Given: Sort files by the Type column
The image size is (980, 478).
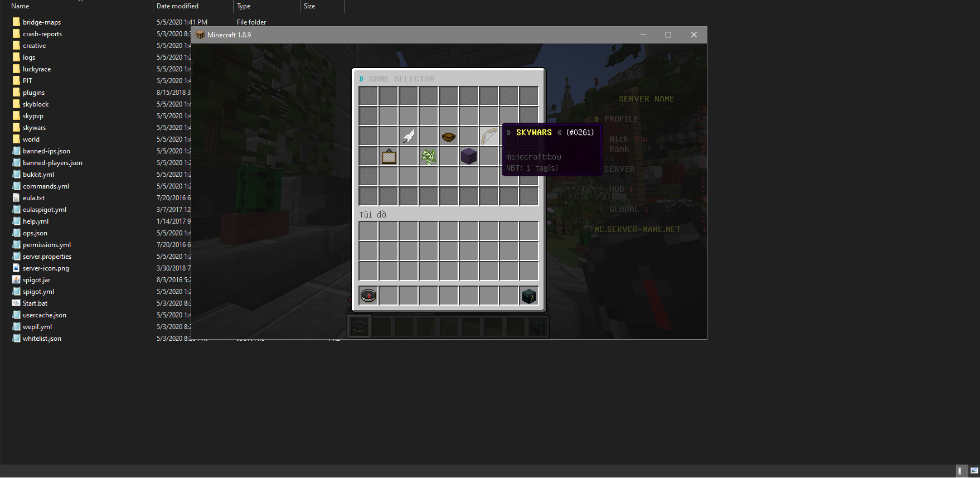Looking at the screenshot, I should (x=244, y=6).
